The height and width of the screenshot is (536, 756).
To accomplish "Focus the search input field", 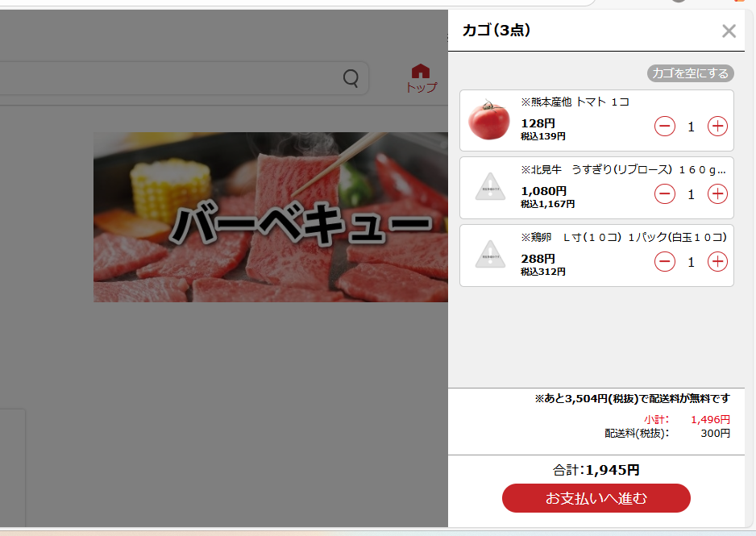I will click(x=168, y=77).
